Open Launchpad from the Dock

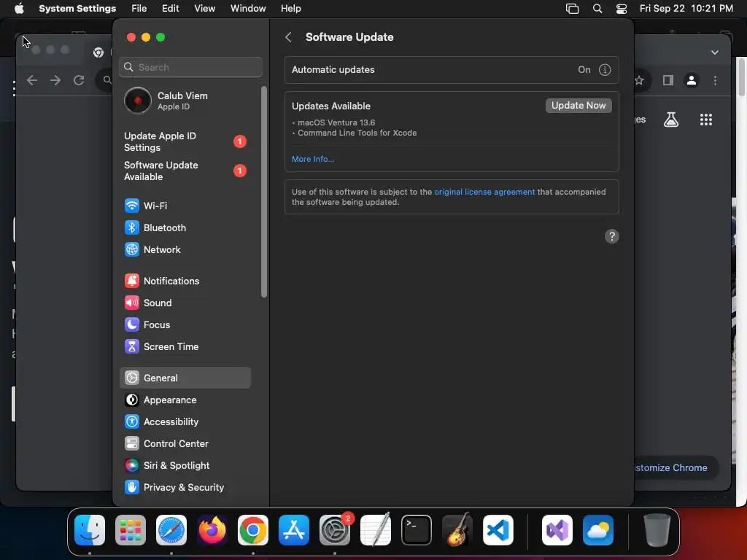131,530
